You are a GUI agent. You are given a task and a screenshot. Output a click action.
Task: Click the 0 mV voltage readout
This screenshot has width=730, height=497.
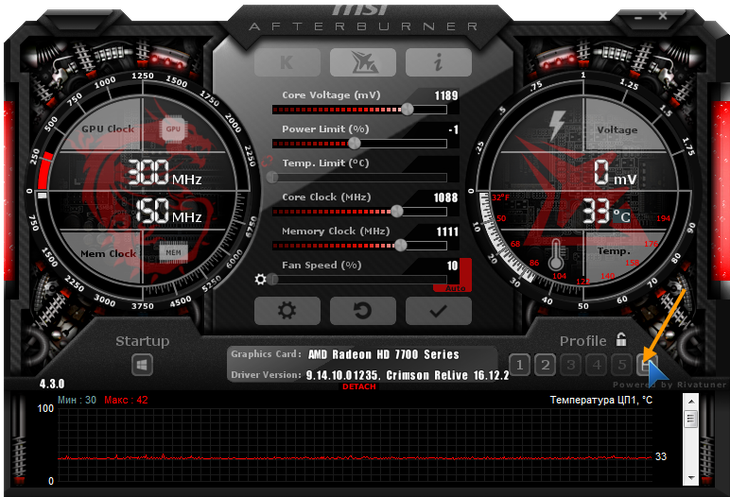[x=615, y=173]
